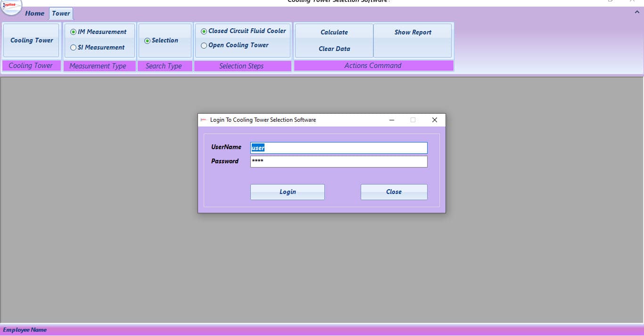
Task: Collapse the ribbon with the chevron
Action: click(x=637, y=12)
